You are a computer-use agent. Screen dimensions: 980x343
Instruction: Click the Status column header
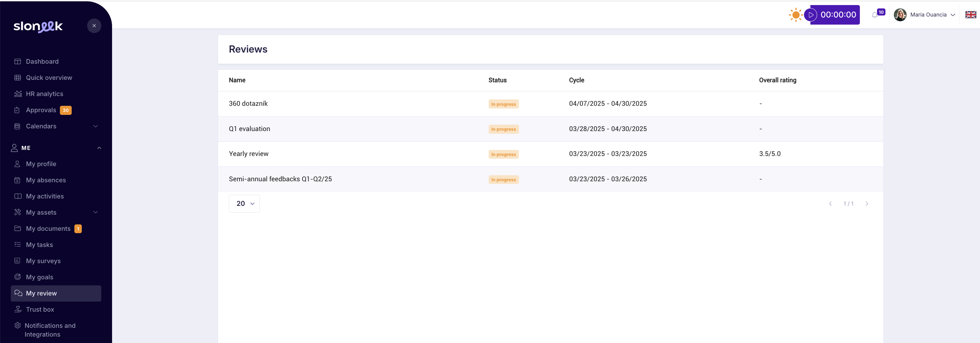[x=497, y=80]
